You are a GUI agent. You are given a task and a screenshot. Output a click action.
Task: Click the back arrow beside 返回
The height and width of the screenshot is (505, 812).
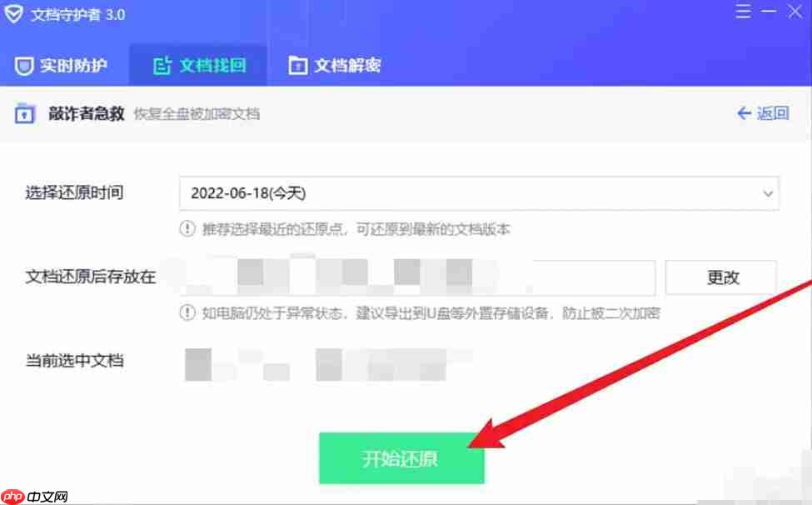pyautogui.click(x=745, y=112)
